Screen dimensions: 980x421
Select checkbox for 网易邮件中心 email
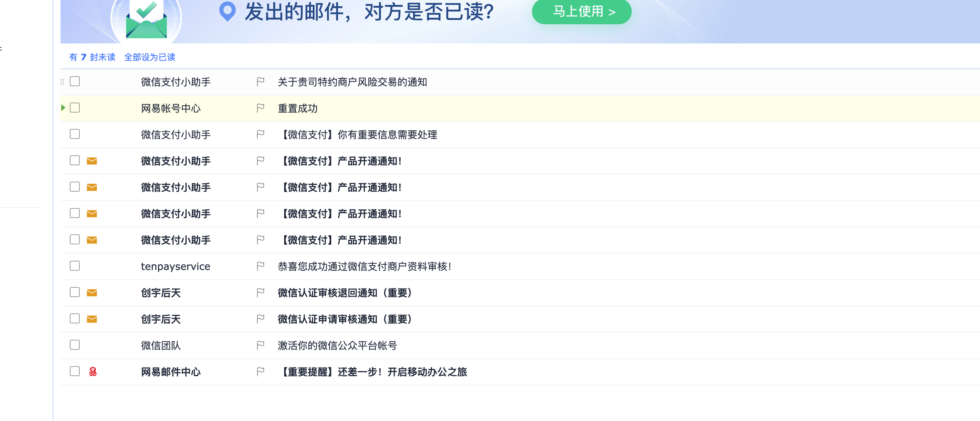(x=75, y=371)
